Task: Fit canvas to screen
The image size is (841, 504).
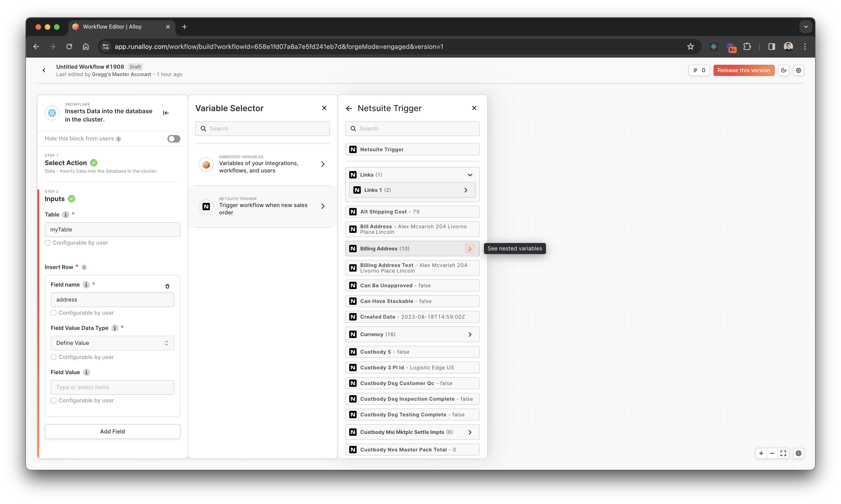Action: coord(783,454)
